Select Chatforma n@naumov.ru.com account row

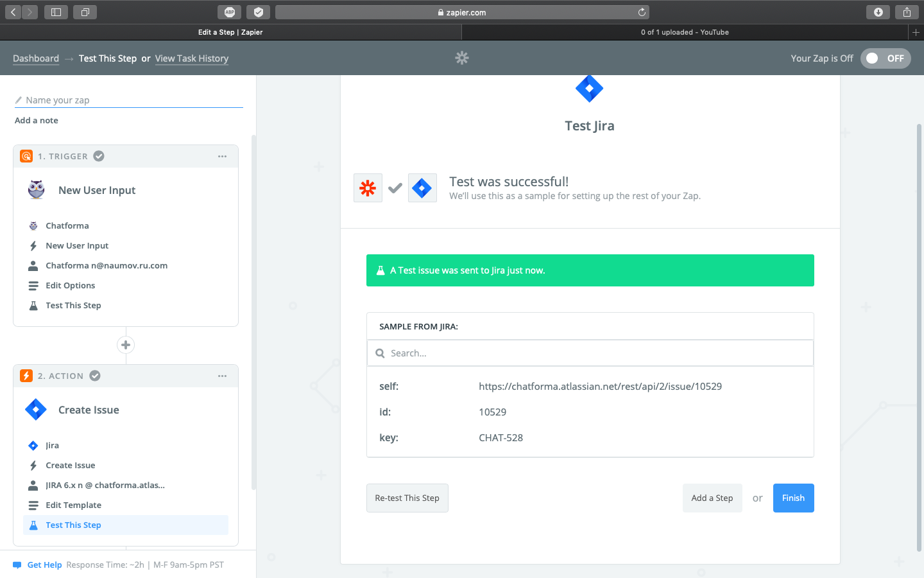[126, 265]
